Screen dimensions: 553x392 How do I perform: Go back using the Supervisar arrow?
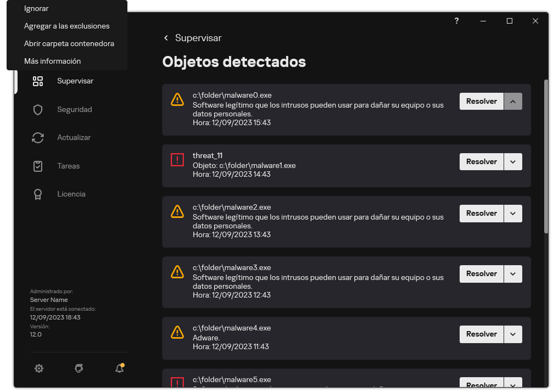point(166,38)
